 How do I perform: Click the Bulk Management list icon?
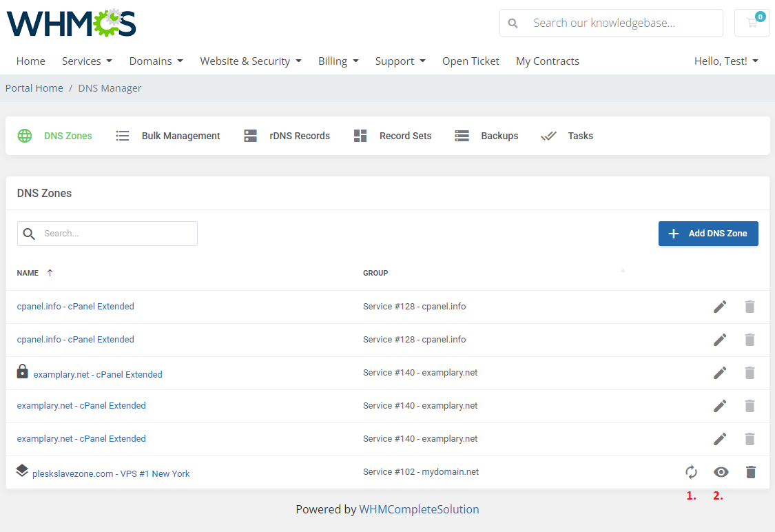point(122,136)
